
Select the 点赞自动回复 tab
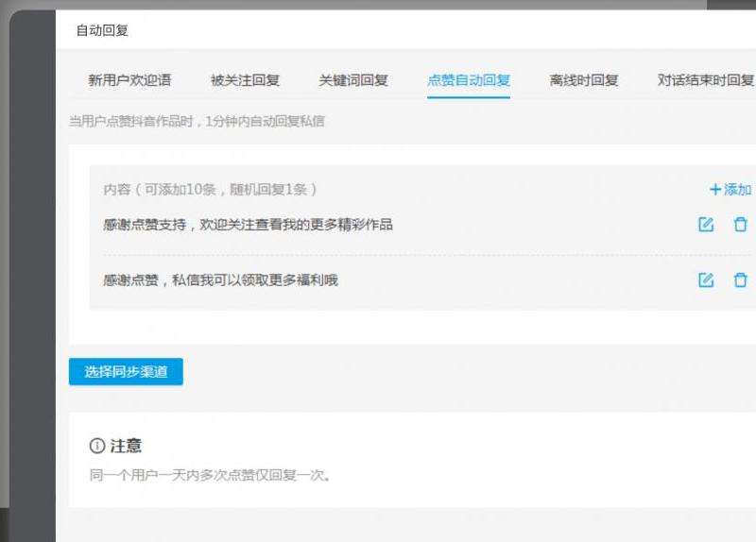coord(469,80)
